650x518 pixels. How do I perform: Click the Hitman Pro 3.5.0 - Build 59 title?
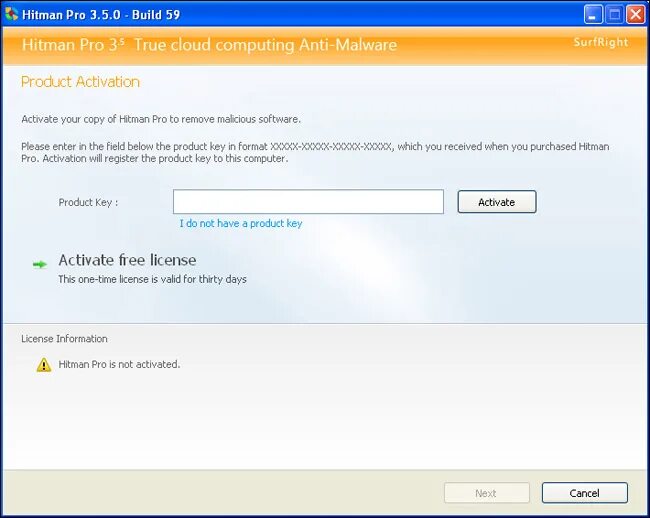point(101,15)
